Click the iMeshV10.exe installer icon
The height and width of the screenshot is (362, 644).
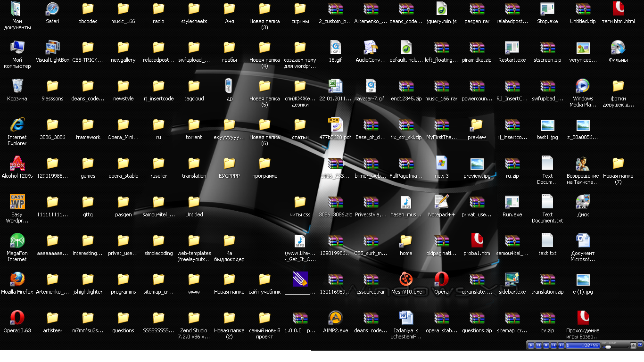pos(406,280)
